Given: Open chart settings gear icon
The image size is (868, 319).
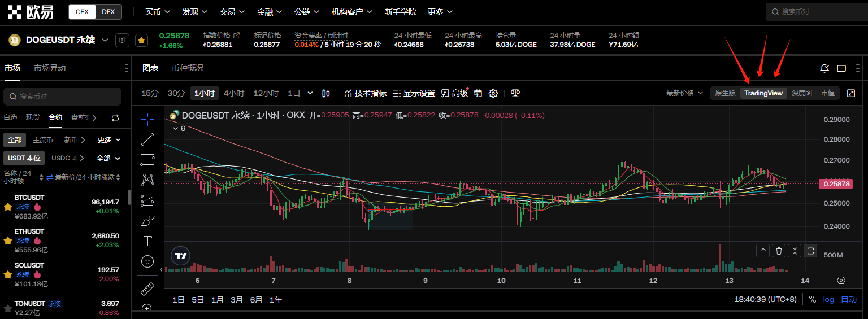Looking at the screenshot, I should pos(493,93).
